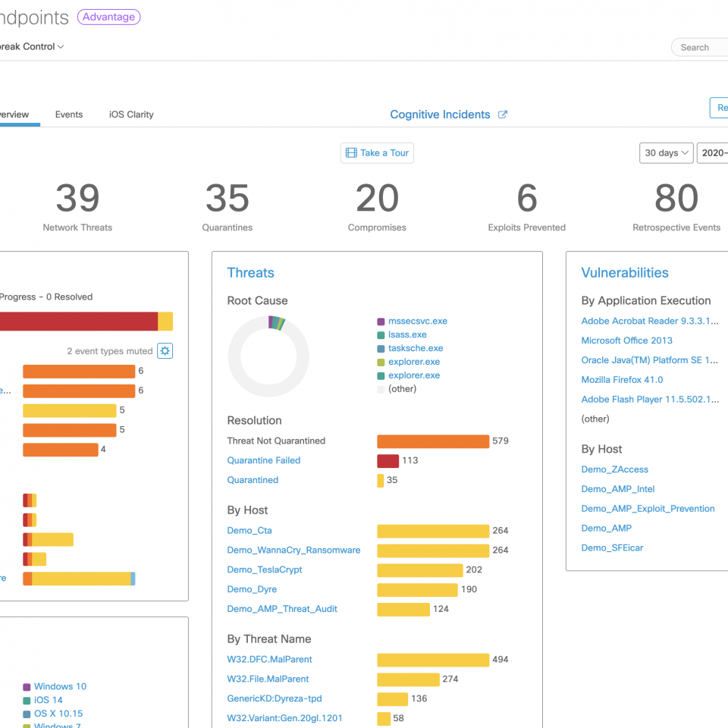The height and width of the screenshot is (728, 728).
Task: Click the iOS 14 operating system link
Action: pos(49,700)
